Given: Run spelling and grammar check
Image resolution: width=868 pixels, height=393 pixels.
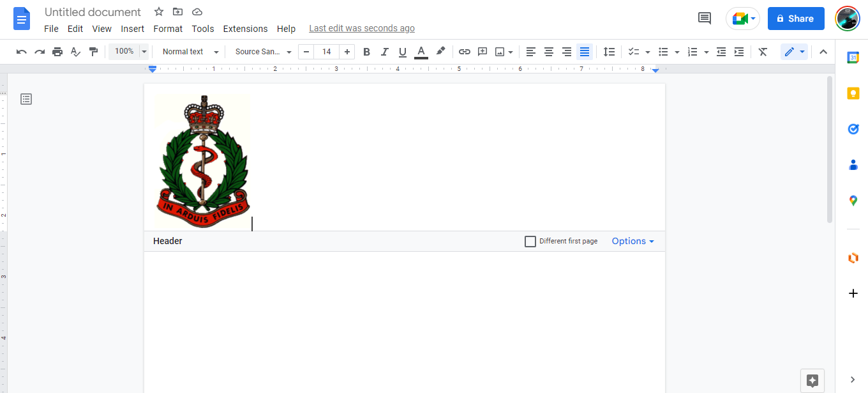Looking at the screenshot, I should coord(75,52).
